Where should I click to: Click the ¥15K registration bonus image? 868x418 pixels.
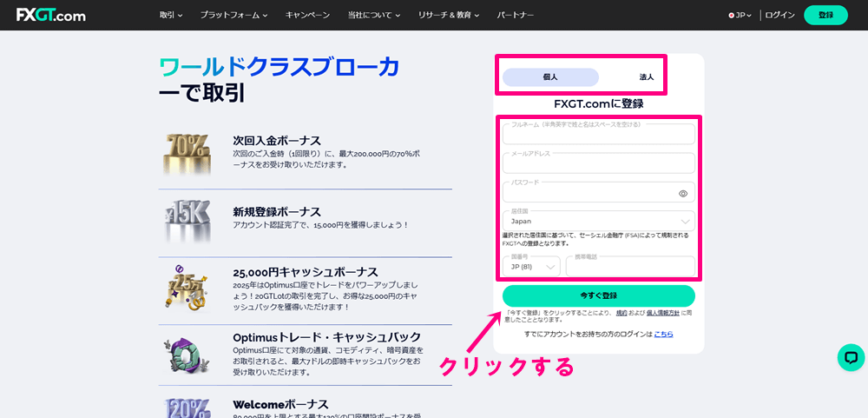pos(187,221)
